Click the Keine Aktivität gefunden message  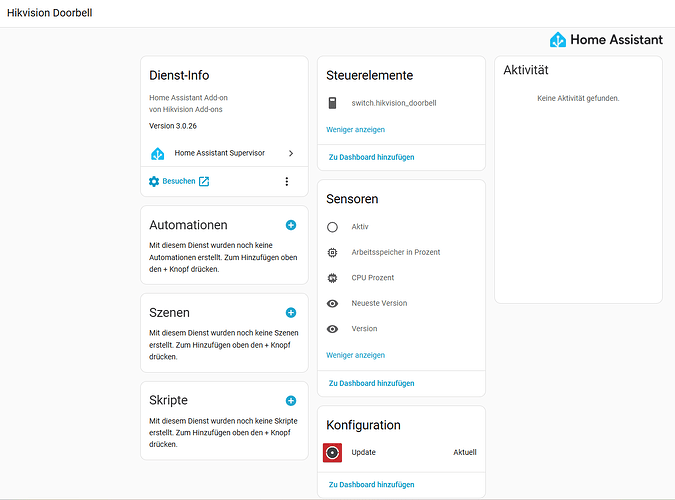click(578, 98)
